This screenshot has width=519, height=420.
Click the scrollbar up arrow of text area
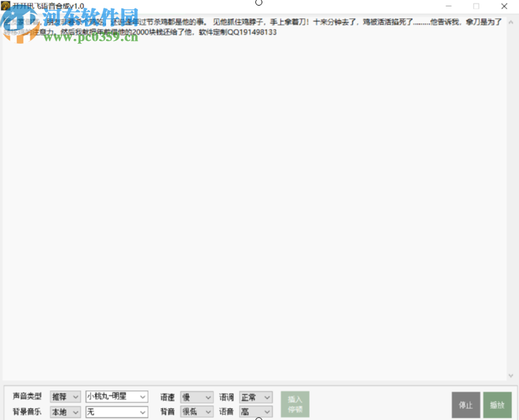click(x=511, y=22)
